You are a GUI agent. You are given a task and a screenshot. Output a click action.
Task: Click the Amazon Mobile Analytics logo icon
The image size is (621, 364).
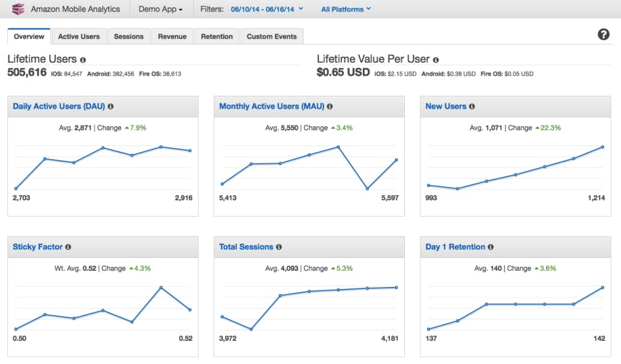[18, 8]
